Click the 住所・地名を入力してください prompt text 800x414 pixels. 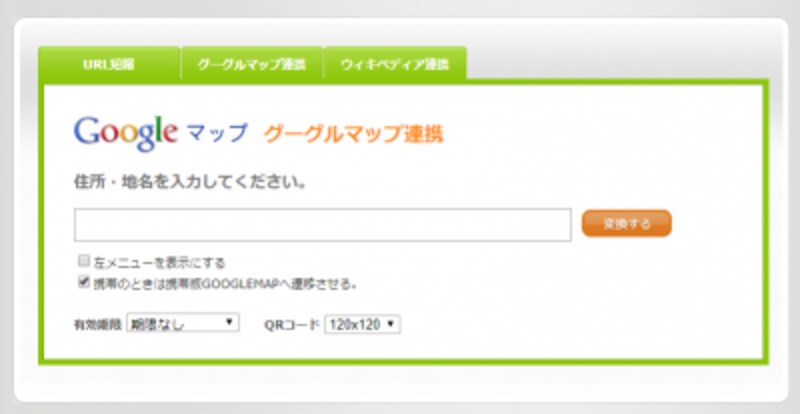pyautogui.click(x=190, y=182)
